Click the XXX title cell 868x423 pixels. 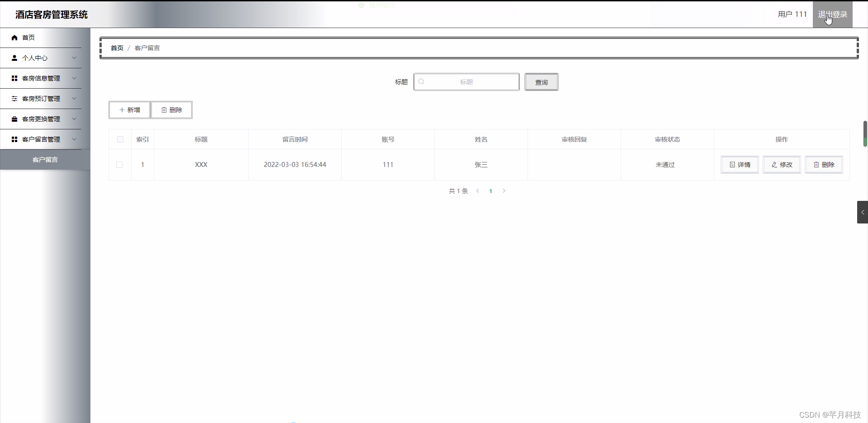click(x=201, y=165)
